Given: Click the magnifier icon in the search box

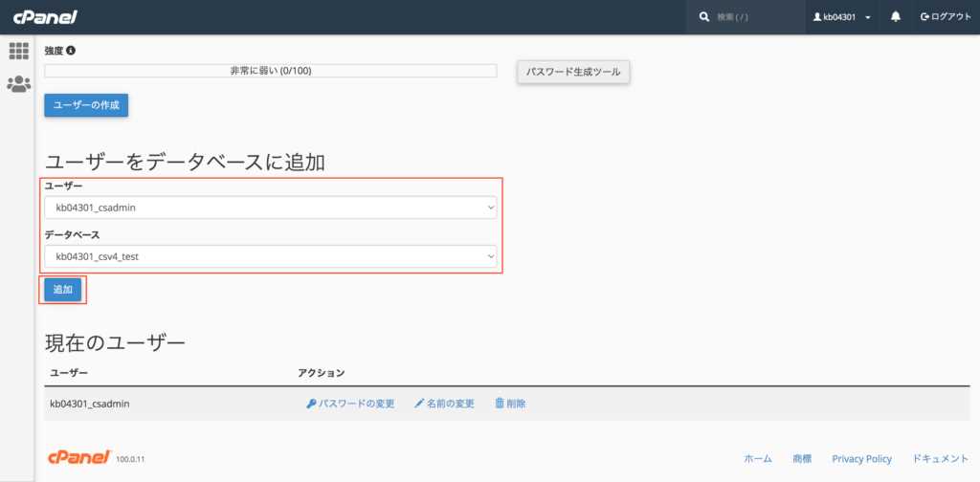Looking at the screenshot, I should click(704, 17).
